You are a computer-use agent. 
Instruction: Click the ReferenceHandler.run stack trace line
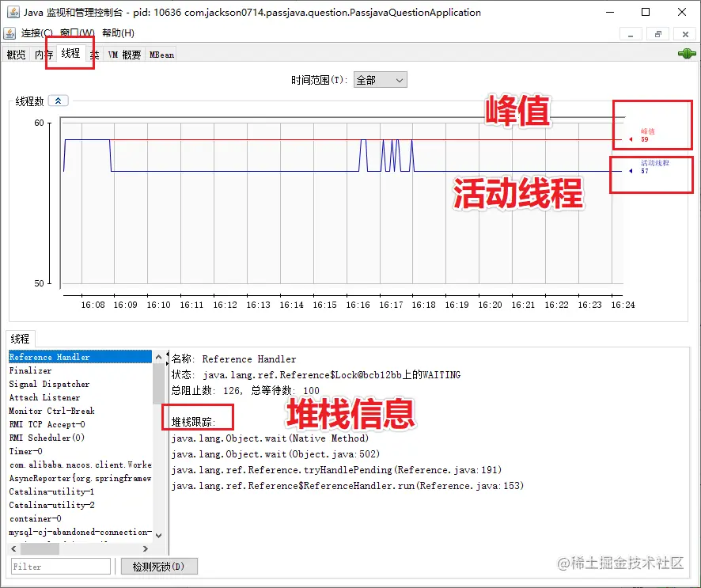[x=347, y=486]
